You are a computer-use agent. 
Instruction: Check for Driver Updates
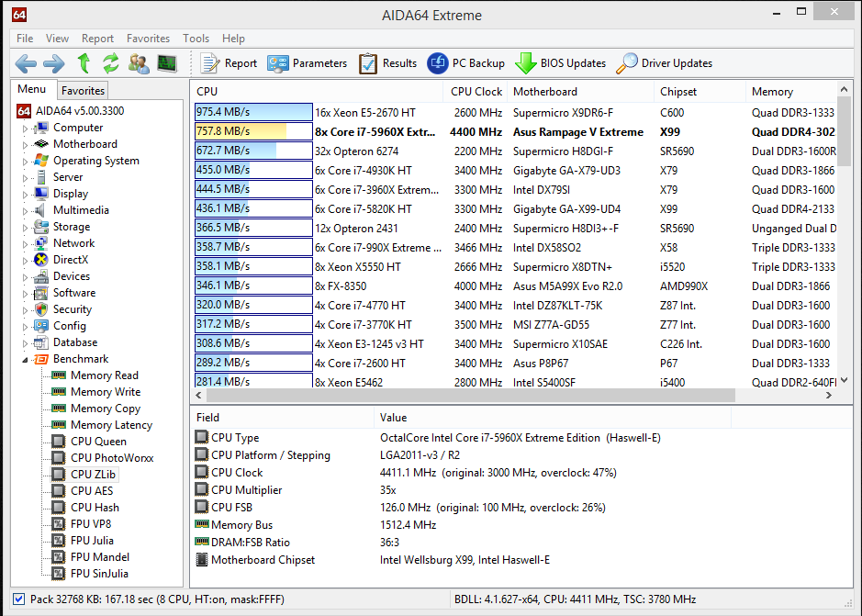664,63
